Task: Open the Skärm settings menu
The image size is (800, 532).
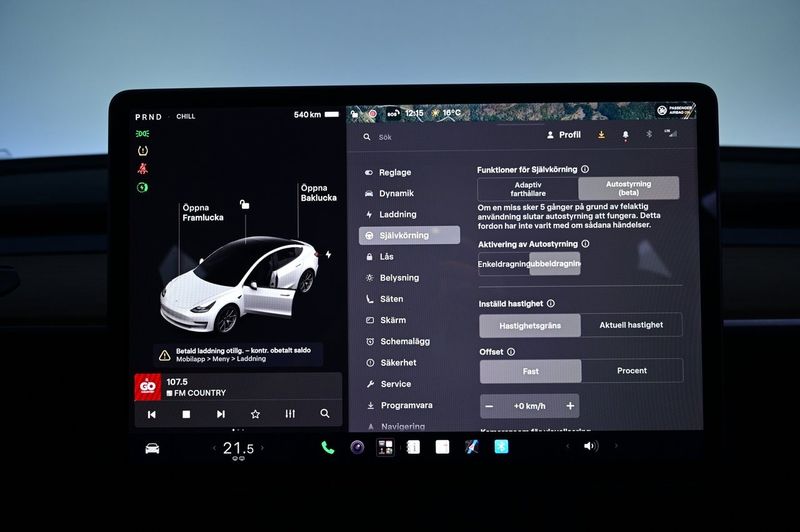Action: coord(386,320)
